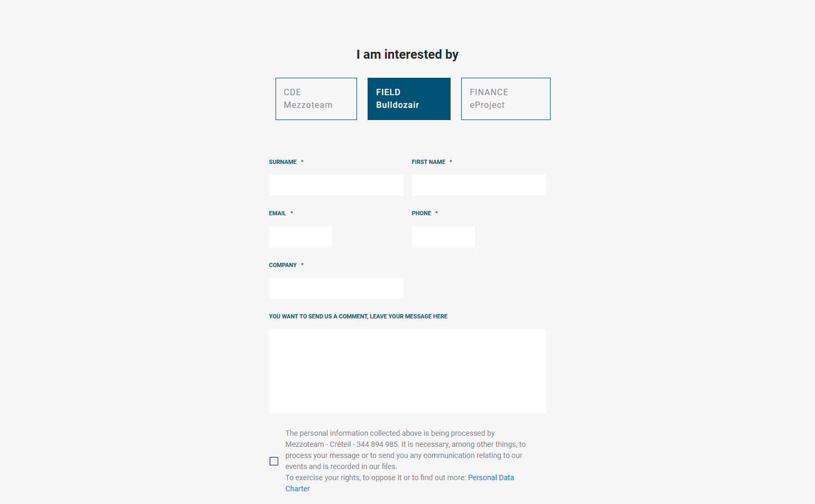Viewport: 815px width, 504px height.
Task: Click the EMAIL label text
Action: (277, 214)
